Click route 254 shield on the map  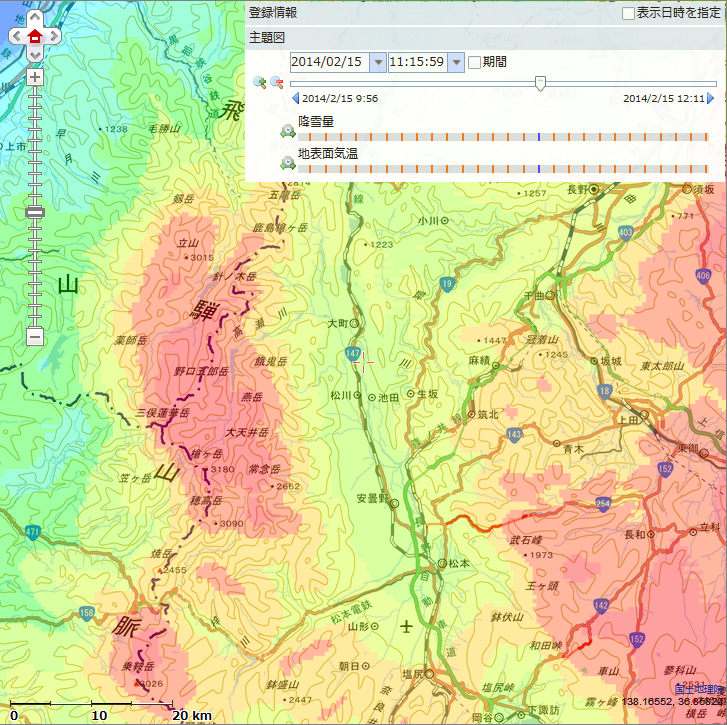click(603, 504)
